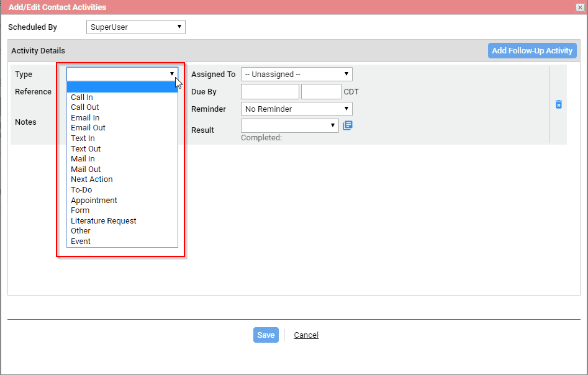Viewport: 588px width, 375px height.
Task: Pick Next Action from the list
Action: pos(122,179)
